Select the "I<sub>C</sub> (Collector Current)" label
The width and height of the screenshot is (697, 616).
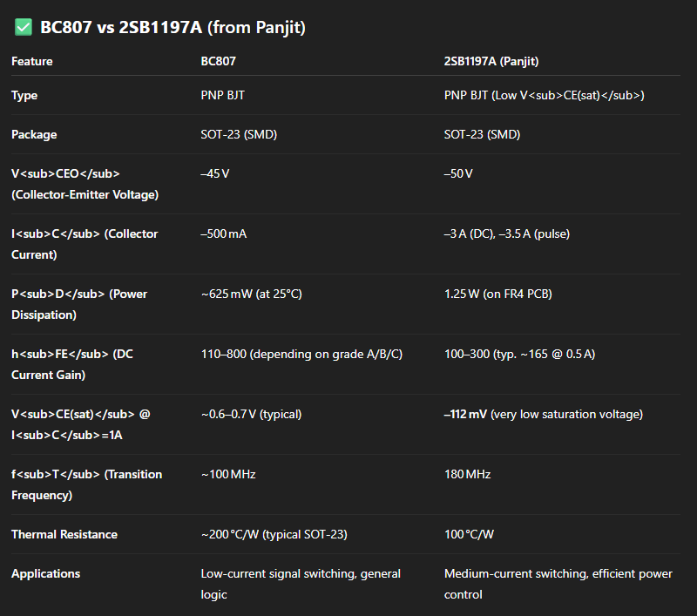[x=85, y=244]
